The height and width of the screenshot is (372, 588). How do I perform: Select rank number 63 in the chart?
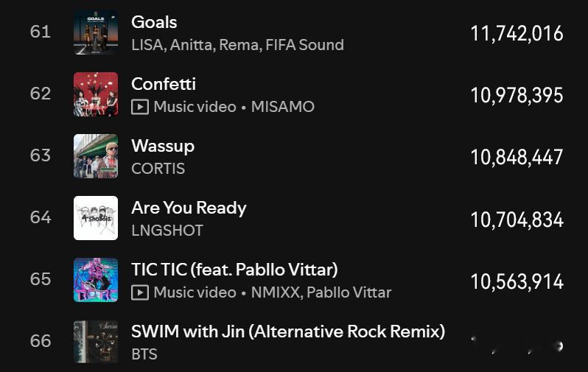pyautogui.click(x=41, y=155)
